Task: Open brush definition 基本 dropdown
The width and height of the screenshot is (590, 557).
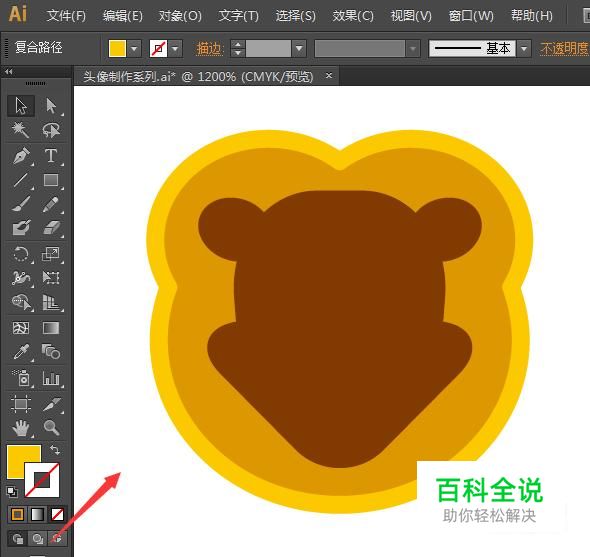Action: tap(524, 49)
